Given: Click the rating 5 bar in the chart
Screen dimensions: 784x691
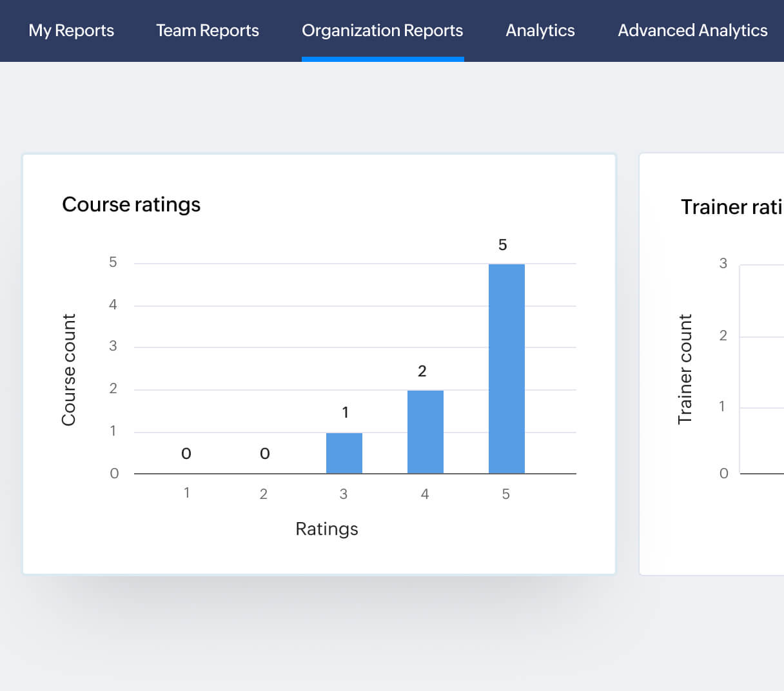Looking at the screenshot, I should [x=507, y=369].
